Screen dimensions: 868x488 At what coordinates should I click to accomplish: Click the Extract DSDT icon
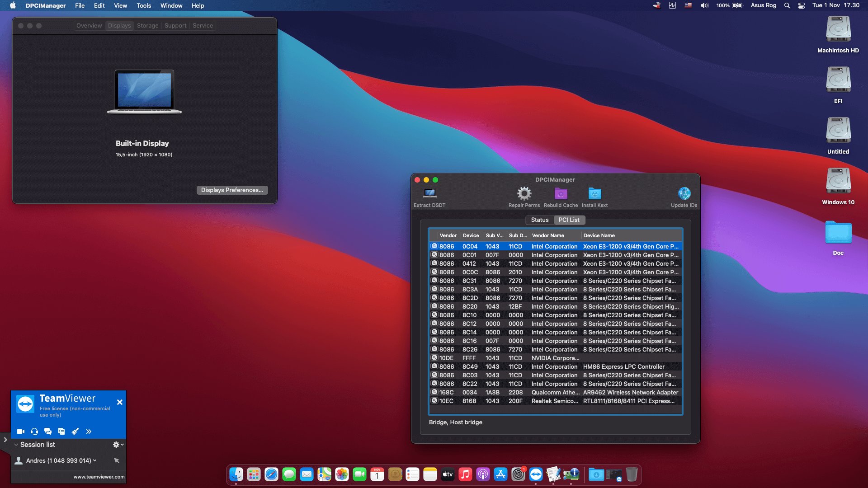coord(429,194)
